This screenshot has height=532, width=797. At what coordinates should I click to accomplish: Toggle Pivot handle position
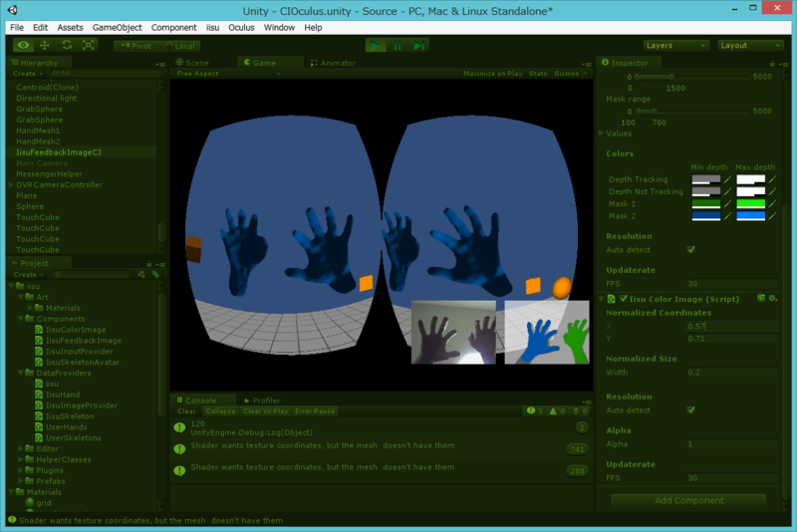coord(135,46)
